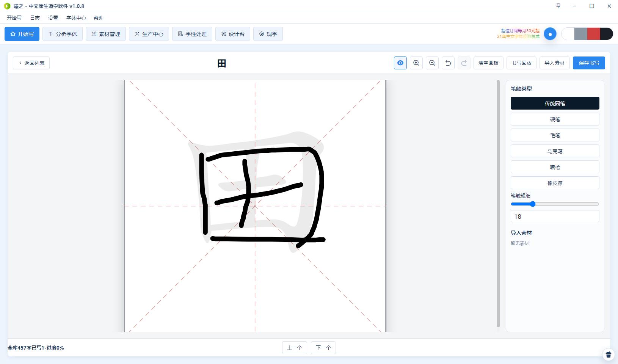Select 马克笔 brush type

coord(555,151)
